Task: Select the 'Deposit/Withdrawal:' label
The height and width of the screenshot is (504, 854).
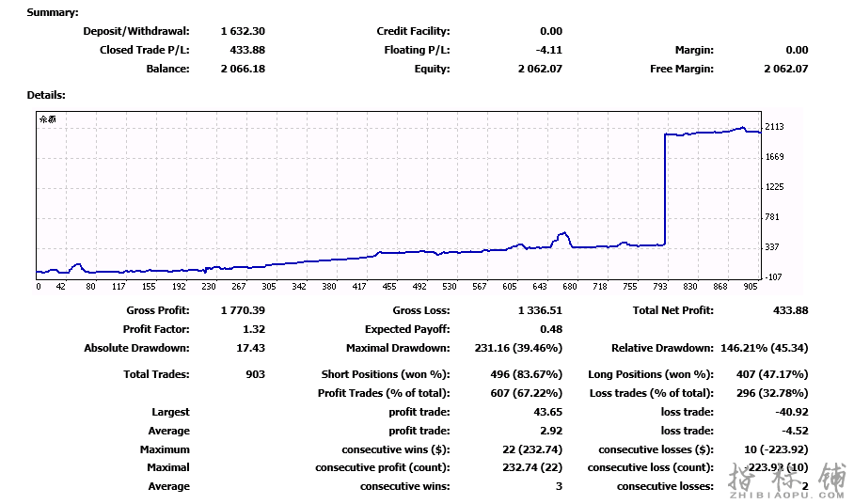Action: [x=136, y=31]
